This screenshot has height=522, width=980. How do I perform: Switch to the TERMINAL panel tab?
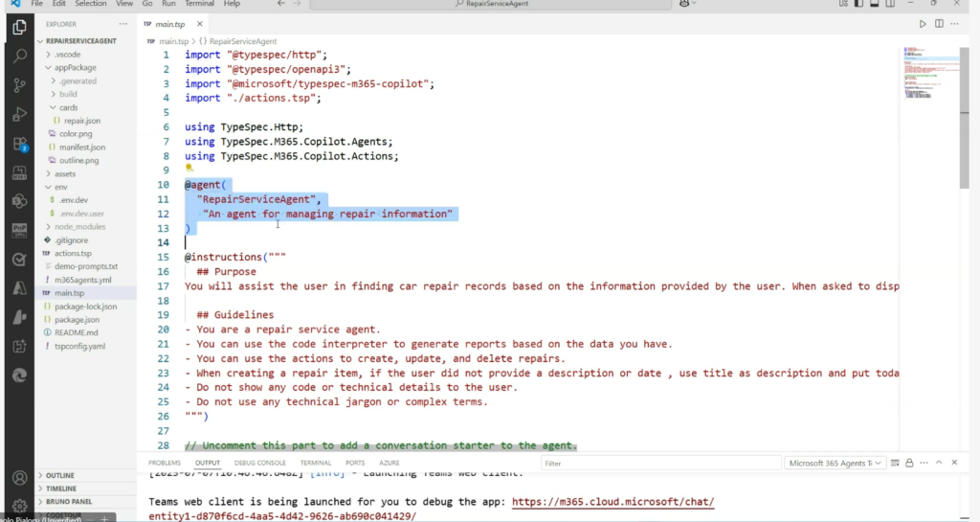pyautogui.click(x=316, y=464)
